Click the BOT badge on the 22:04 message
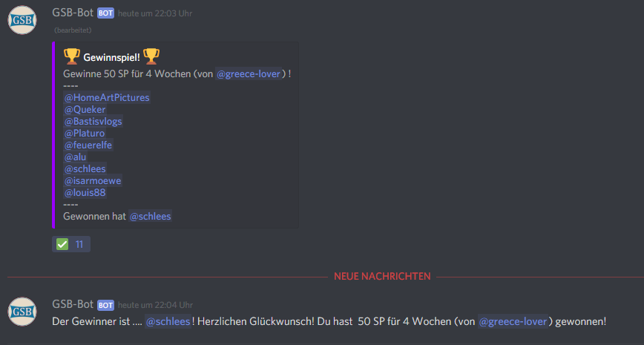Screen dimensions: 644x345 click(x=105, y=305)
